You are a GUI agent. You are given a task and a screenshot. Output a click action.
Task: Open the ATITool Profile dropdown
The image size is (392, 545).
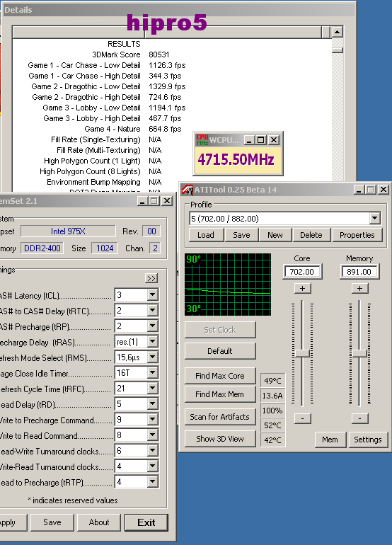[374, 219]
